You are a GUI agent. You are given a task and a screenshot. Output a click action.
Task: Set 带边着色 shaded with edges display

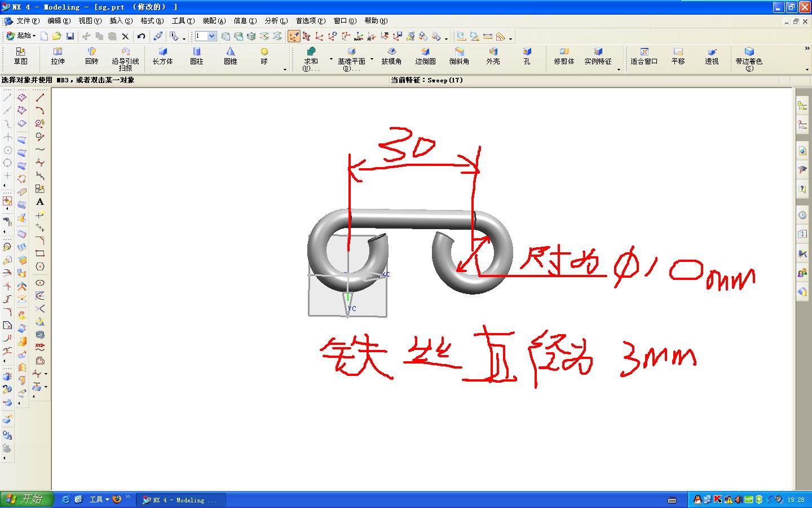click(x=749, y=59)
